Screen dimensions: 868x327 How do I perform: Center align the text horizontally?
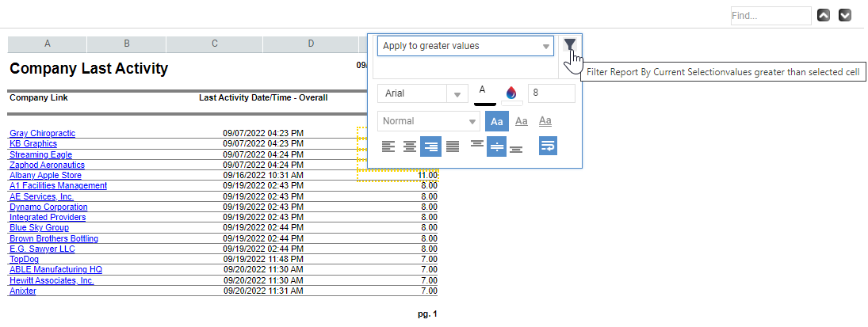tap(409, 146)
